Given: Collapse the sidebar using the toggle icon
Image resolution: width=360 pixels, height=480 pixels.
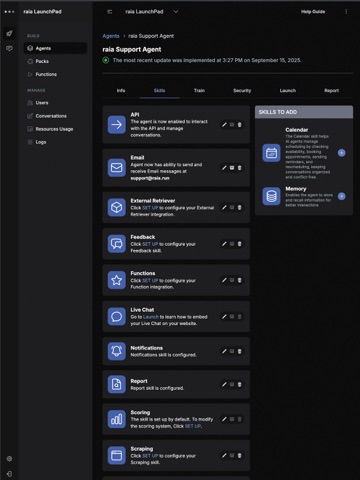Looking at the screenshot, I should click(x=109, y=12).
